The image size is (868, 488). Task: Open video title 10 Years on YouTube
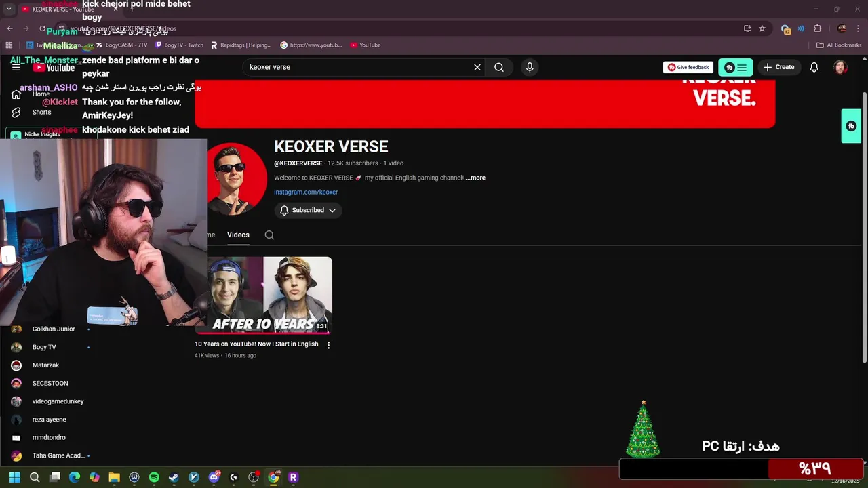[256, 344]
